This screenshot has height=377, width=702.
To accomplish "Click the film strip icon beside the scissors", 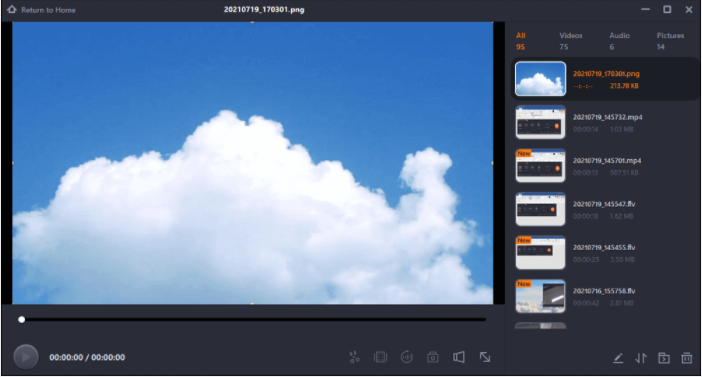I will (x=380, y=357).
